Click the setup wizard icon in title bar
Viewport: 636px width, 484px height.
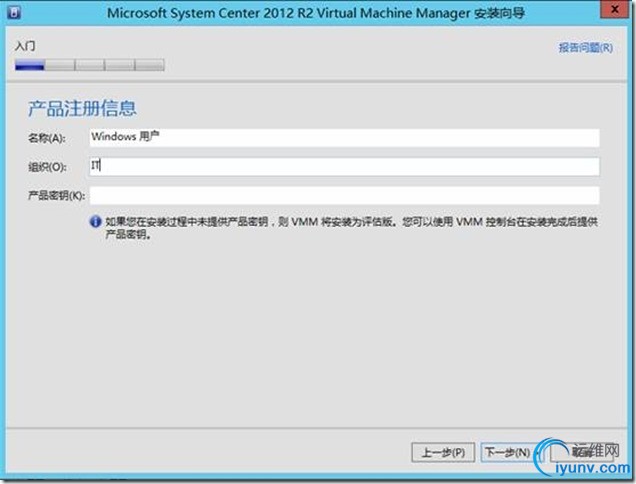[x=14, y=12]
